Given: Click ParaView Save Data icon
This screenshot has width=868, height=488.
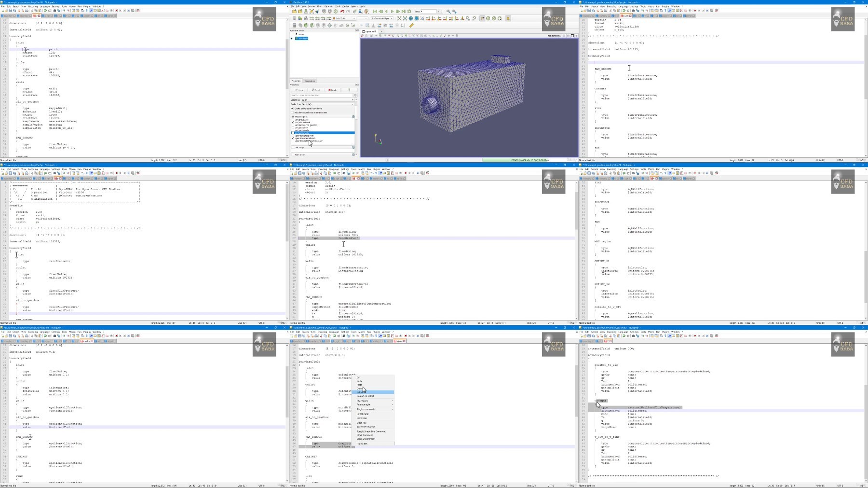Looking at the screenshot, I should (306, 11).
